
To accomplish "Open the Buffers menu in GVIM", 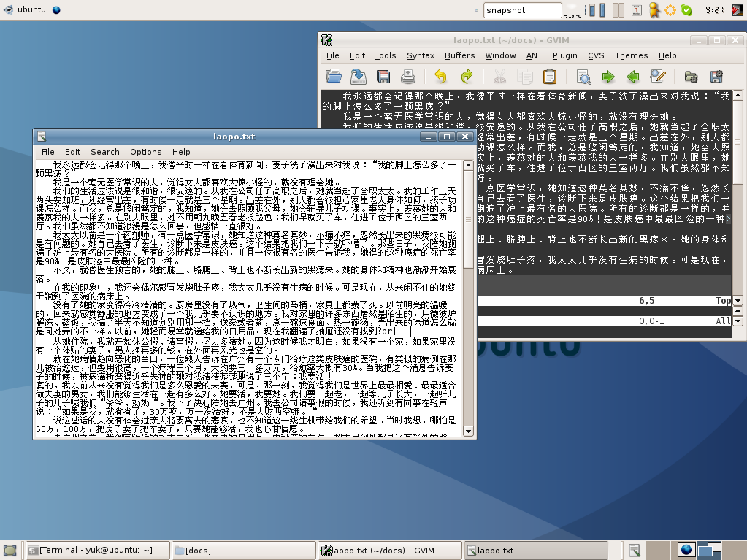I will coord(460,55).
